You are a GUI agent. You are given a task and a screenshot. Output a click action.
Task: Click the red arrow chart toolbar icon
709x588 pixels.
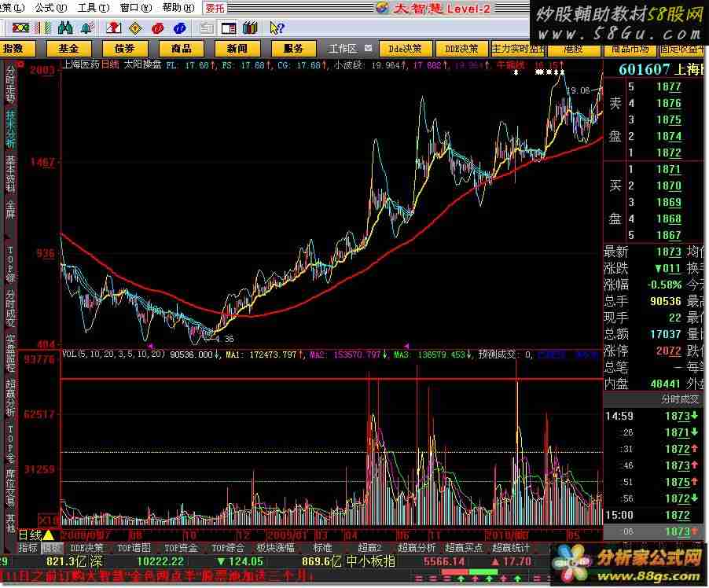click(x=113, y=28)
